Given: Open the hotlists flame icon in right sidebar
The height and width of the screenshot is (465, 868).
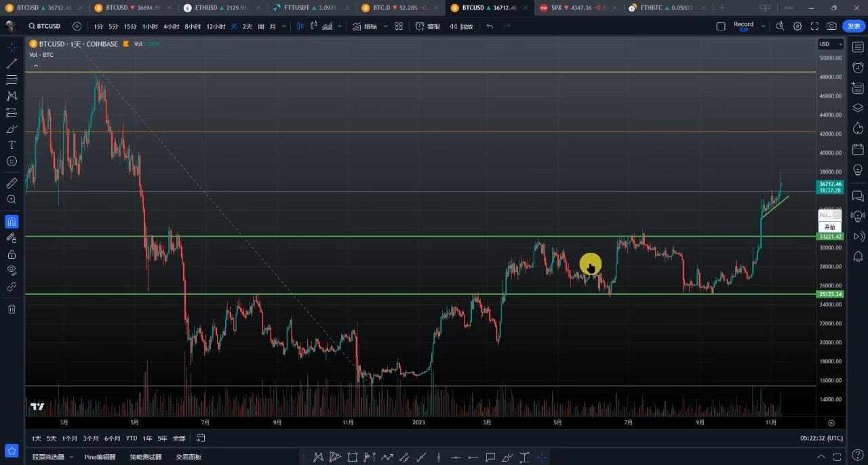Looking at the screenshot, I should pos(858,128).
